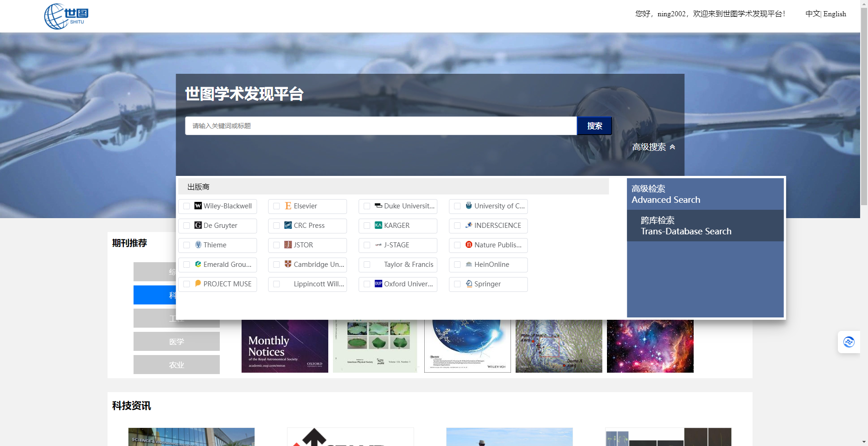Click the KARGER publisher icon

(x=378, y=225)
